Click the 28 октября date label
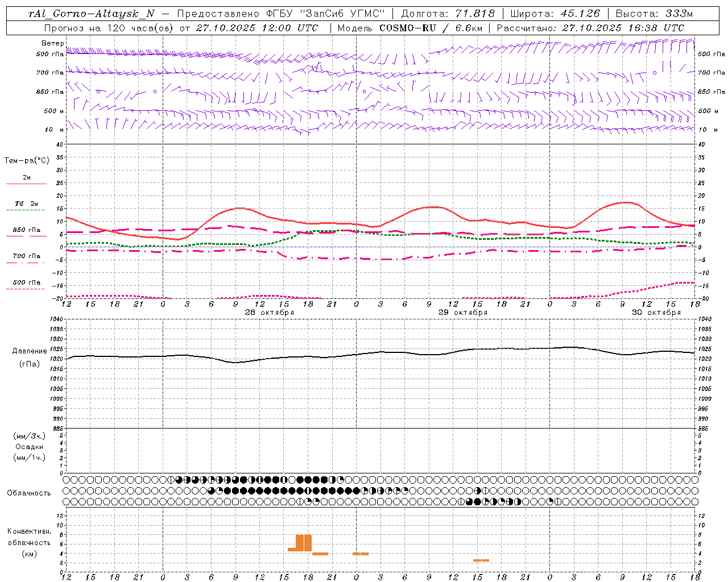 click(270, 313)
